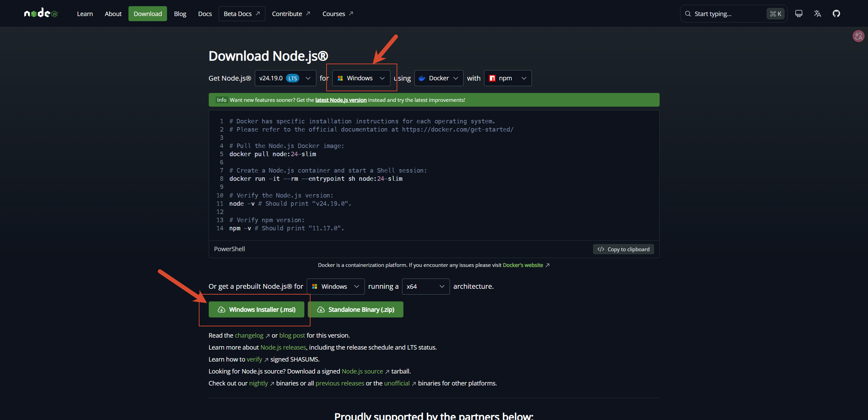Screen dimensions: 868x420
Task: Click the 'npm -v' code line
Action: tap(286, 228)
